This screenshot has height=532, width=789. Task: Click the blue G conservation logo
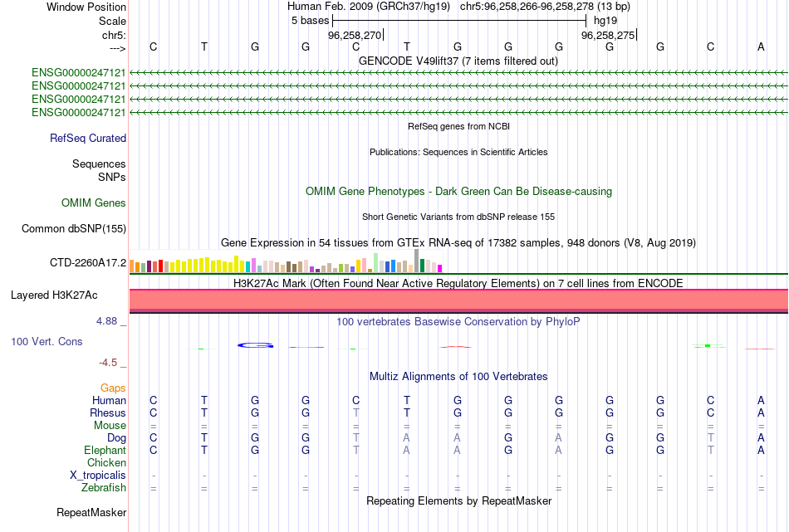click(x=255, y=345)
